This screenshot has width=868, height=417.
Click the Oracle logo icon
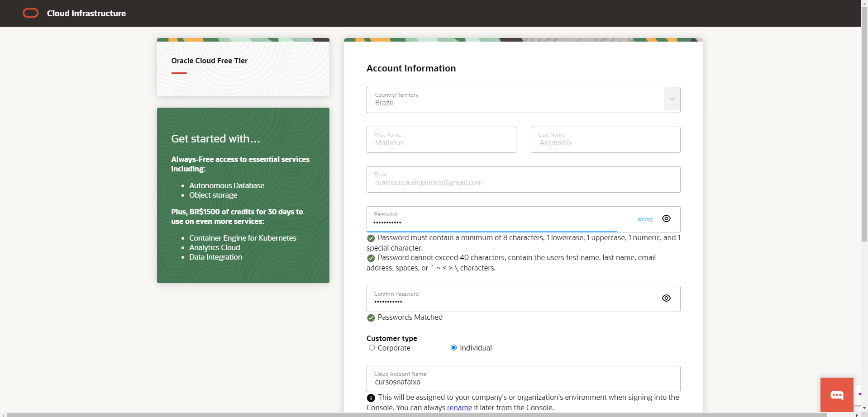coord(31,13)
